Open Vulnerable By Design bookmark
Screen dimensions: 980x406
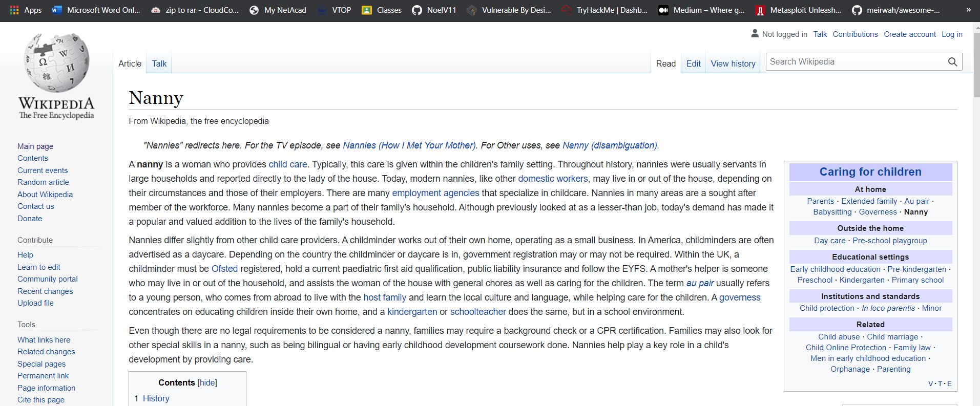click(509, 10)
